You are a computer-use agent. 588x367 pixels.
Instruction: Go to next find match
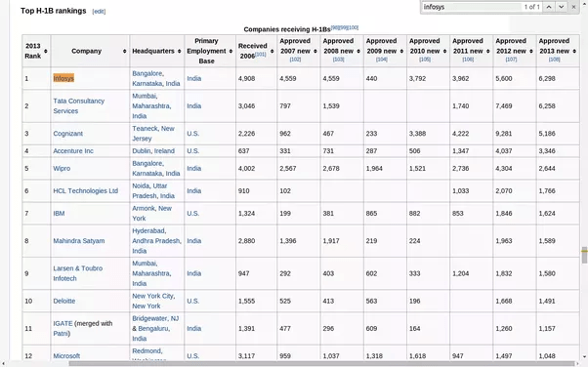561,7
